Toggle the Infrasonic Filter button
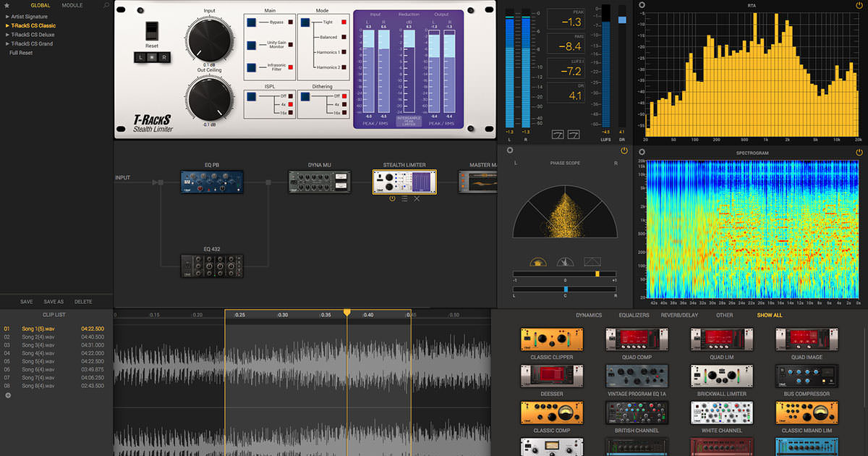The height and width of the screenshot is (456, 868). (x=251, y=67)
